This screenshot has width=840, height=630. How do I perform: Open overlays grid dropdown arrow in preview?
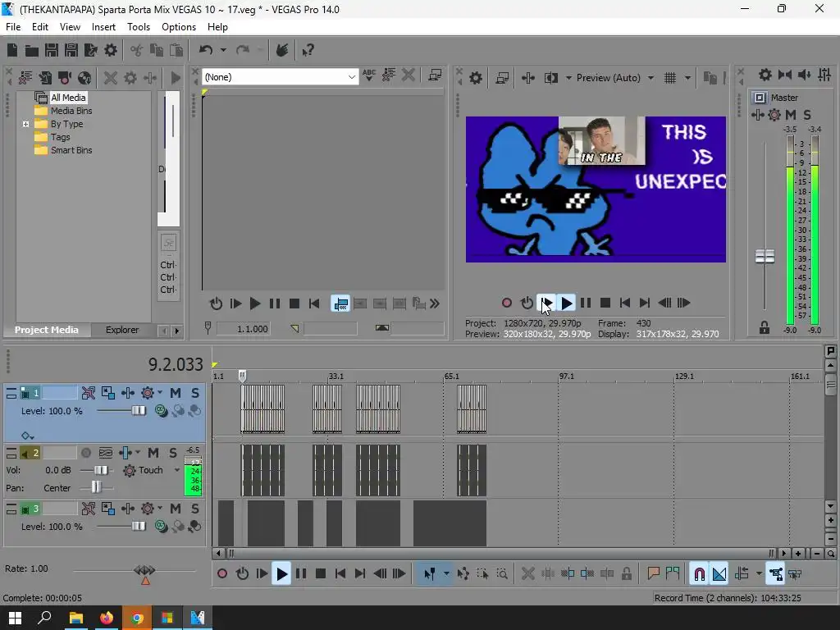[687, 78]
